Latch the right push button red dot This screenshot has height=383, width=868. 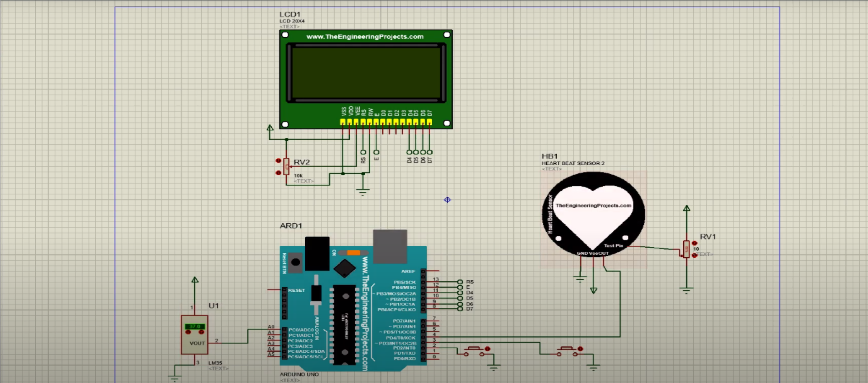point(581,349)
